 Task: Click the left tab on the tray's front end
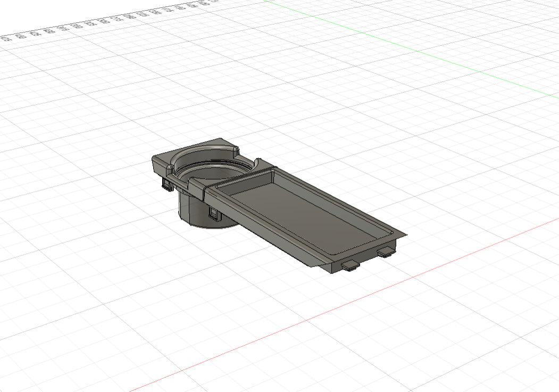[x=350, y=265]
